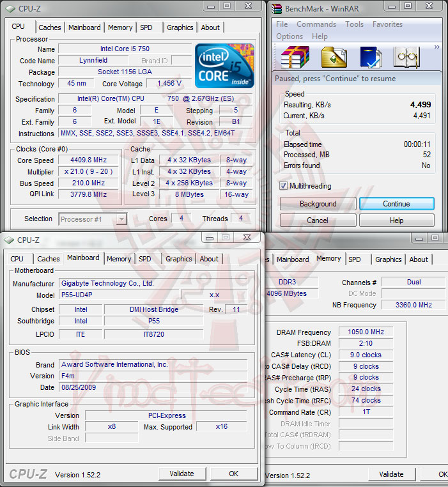This screenshot has width=448, height=487.
Task: Click the Multiplier x 21.0 field
Action: [89, 171]
